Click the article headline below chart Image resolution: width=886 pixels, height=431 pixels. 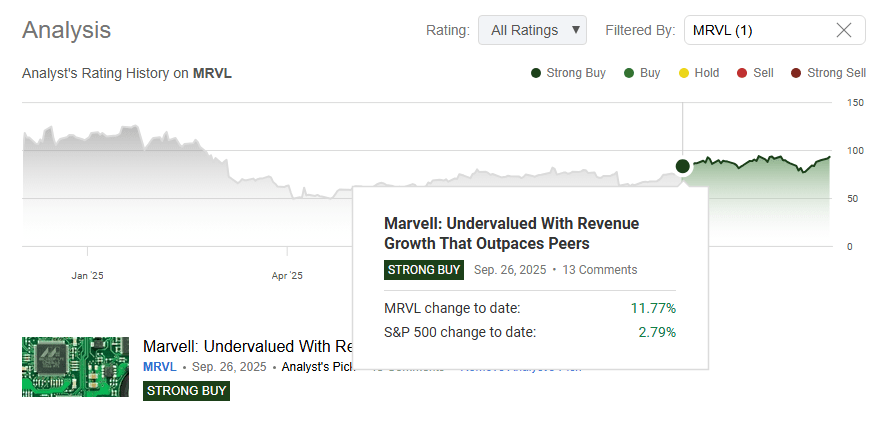click(x=245, y=346)
